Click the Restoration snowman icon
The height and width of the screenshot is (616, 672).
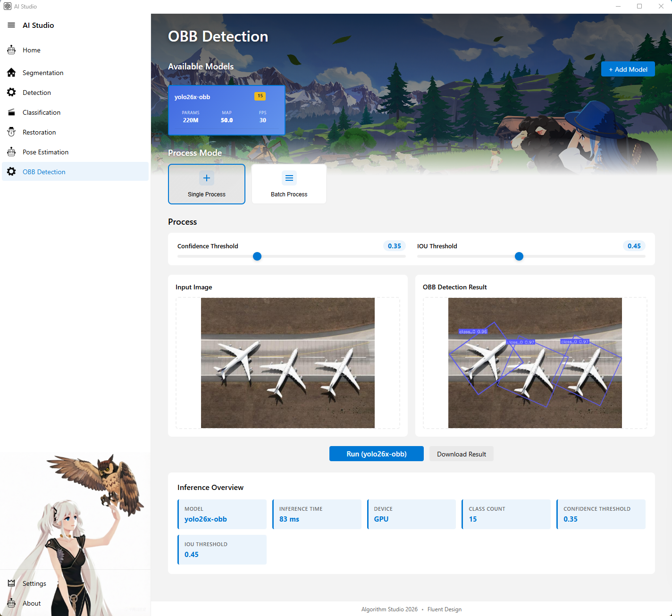pyautogui.click(x=11, y=132)
